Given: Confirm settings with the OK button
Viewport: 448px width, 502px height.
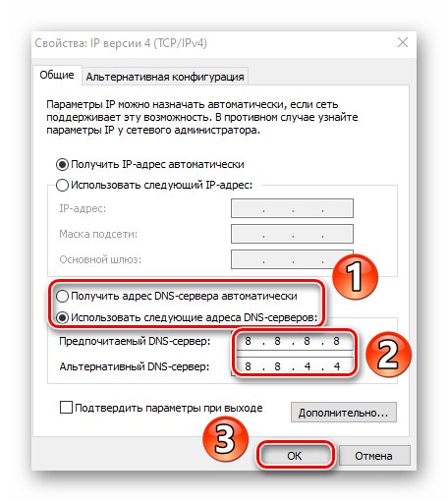Looking at the screenshot, I should click(x=295, y=456).
